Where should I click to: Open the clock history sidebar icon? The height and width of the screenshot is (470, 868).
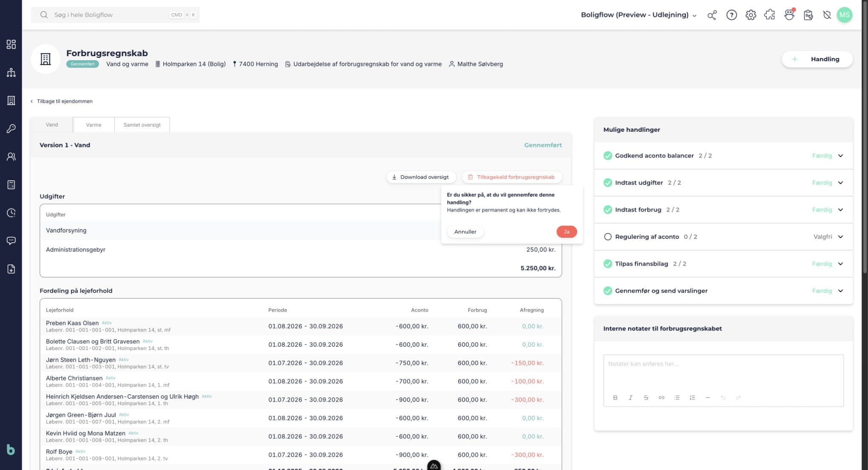[11, 213]
